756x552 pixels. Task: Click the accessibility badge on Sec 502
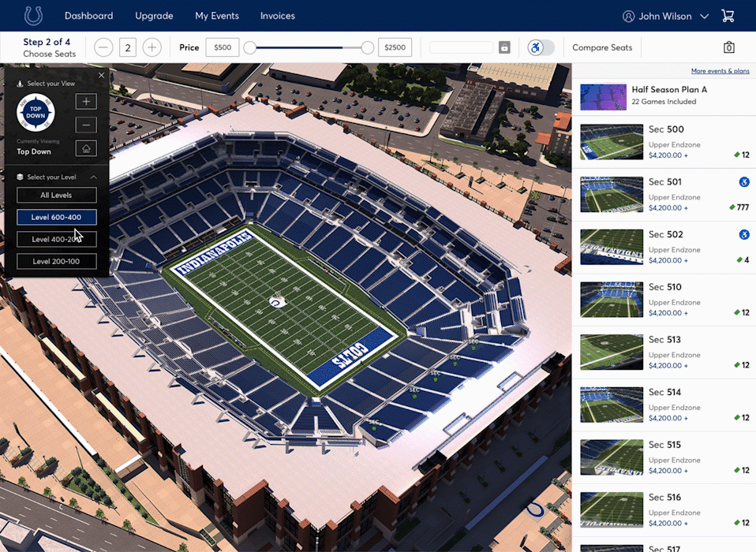point(744,234)
